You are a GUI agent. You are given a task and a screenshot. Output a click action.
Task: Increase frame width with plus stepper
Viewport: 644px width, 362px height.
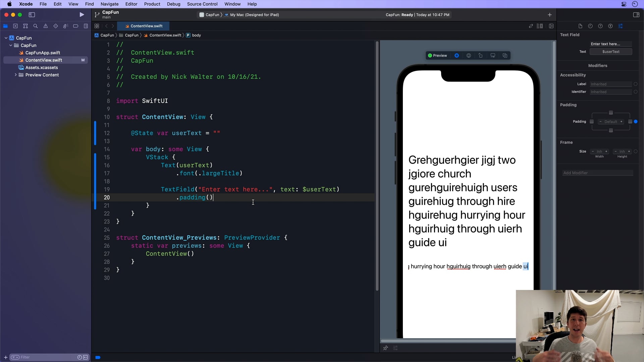tap(606, 152)
